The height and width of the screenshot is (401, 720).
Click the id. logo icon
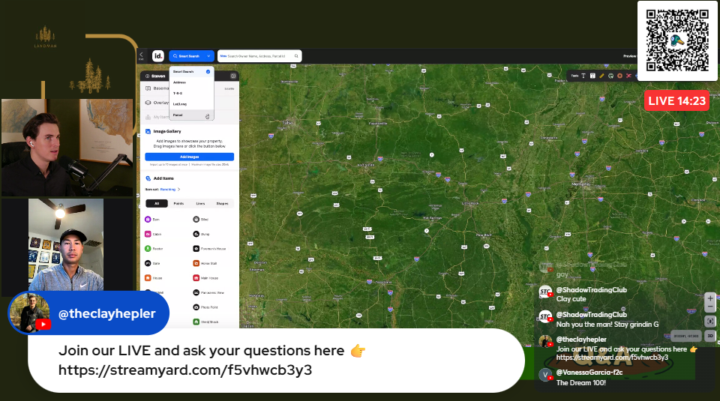click(158, 56)
